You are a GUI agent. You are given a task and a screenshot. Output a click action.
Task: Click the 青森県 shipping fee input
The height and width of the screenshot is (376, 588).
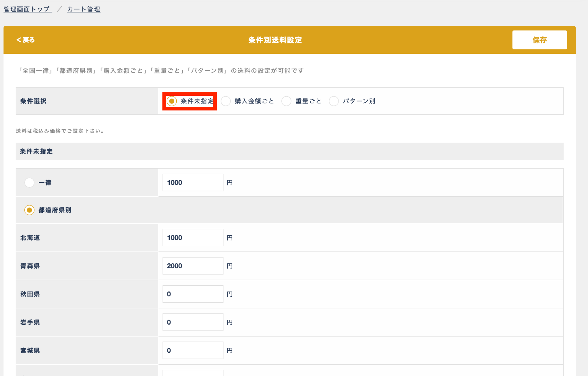(x=193, y=266)
